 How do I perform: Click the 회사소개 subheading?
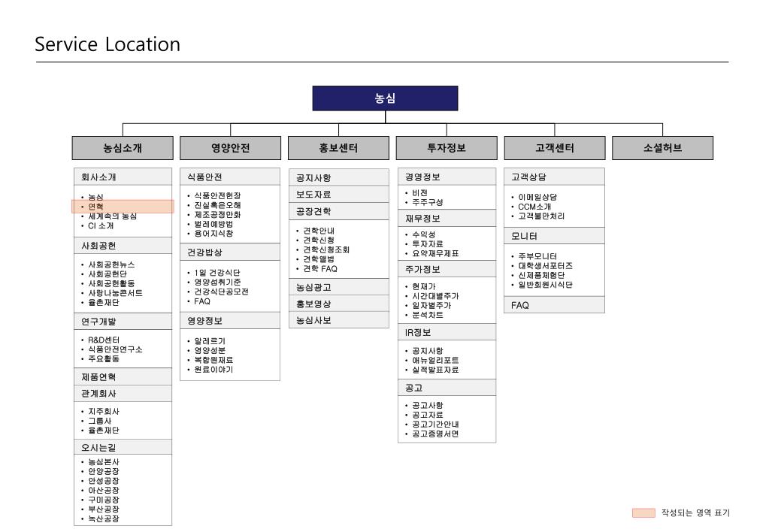pos(123,177)
